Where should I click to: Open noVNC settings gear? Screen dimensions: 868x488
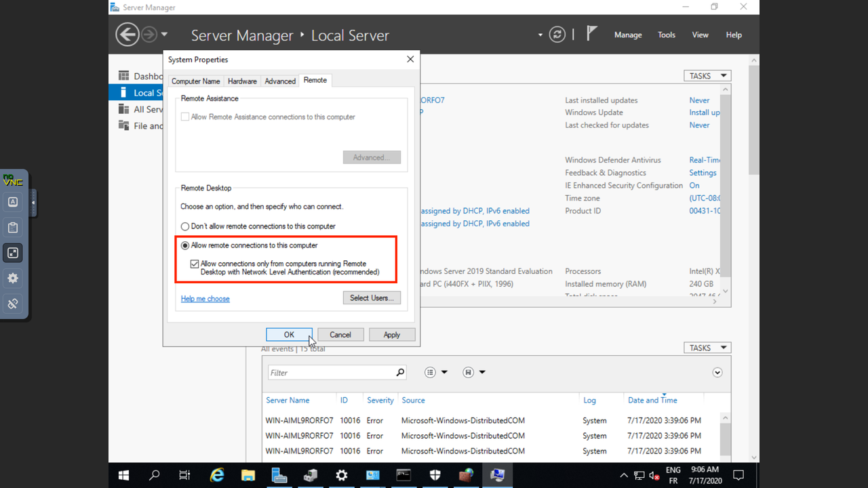(x=13, y=278)
